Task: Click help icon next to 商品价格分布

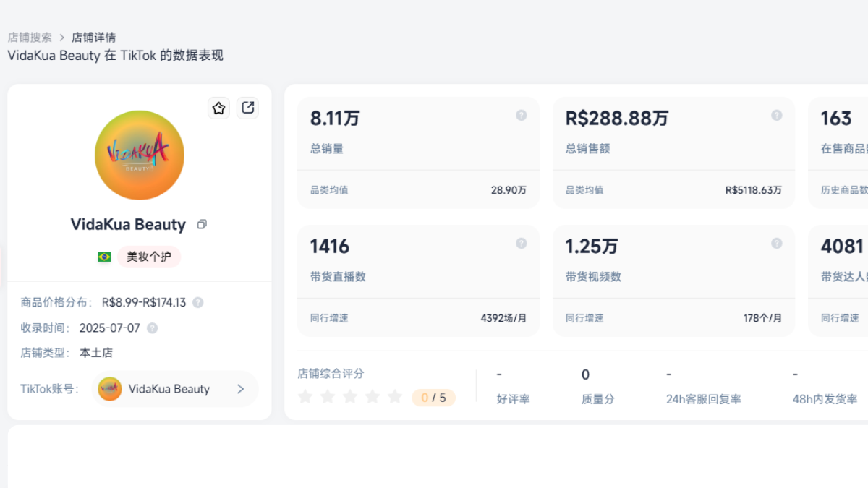Action: pos(197,303)
